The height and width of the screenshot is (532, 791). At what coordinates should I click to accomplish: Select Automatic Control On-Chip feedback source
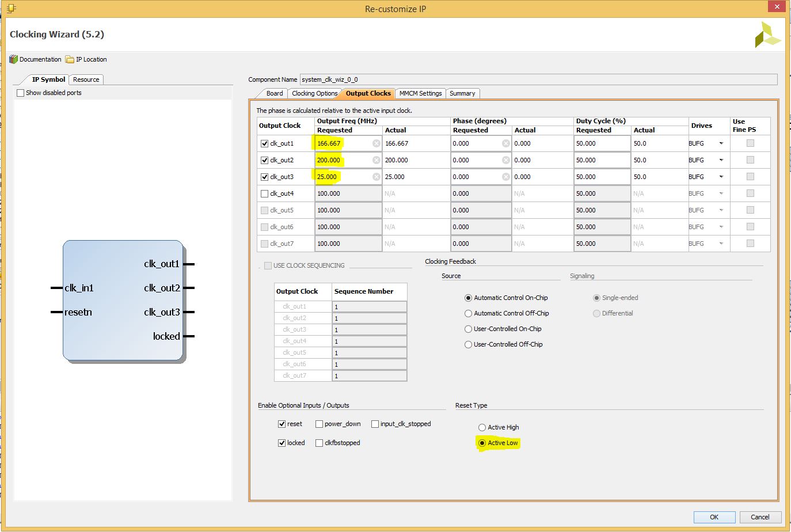468,298
